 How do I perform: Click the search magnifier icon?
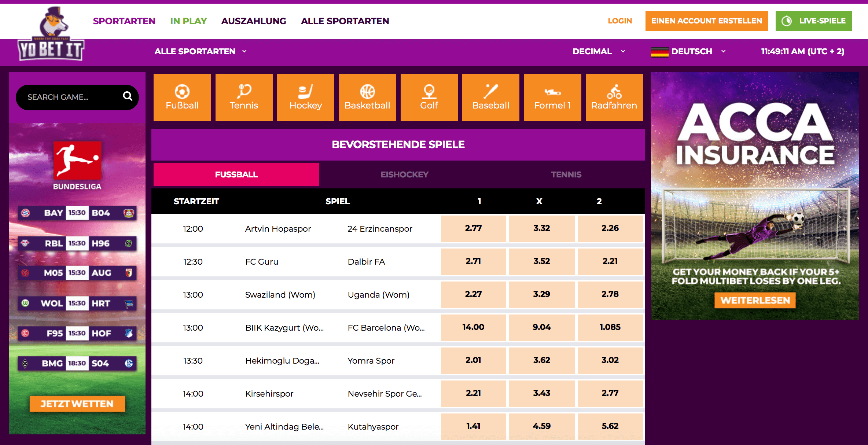click(x=128, y=96)
